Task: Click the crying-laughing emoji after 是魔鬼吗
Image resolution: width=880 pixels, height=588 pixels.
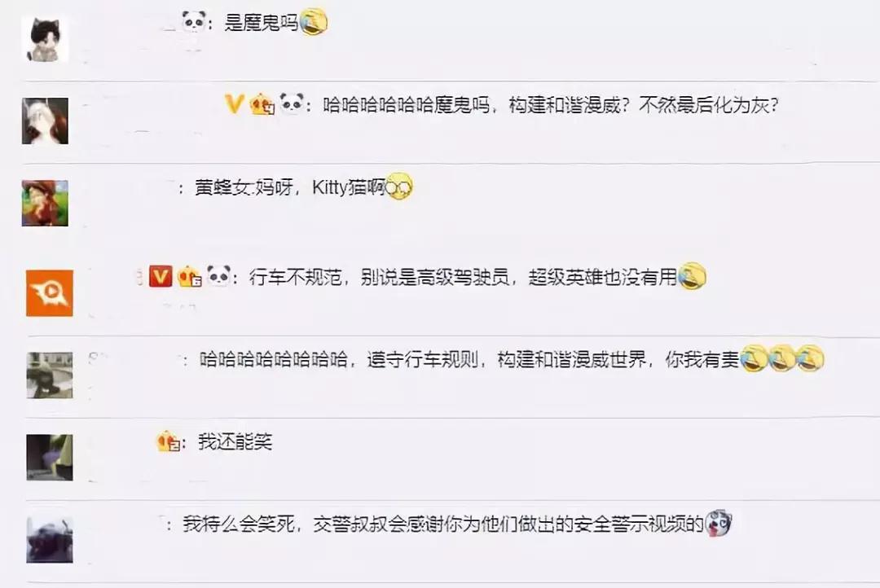Action: pyautogui.click(x=314, y=22)
